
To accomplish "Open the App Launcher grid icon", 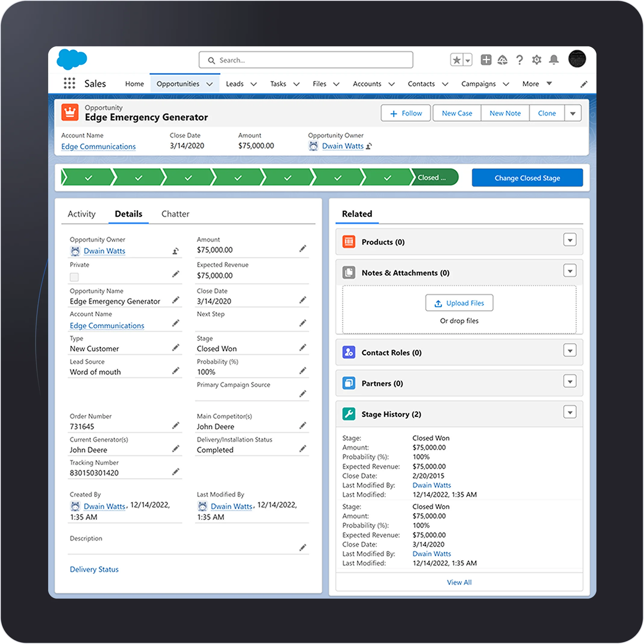I will coord(69,83).
